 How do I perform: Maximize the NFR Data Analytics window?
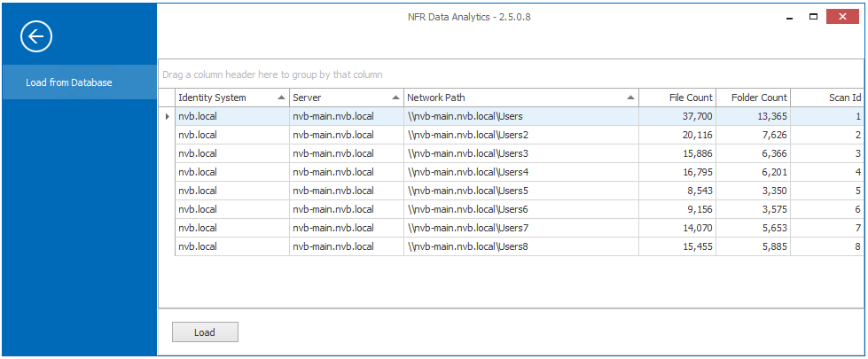[x=813, y=16]
